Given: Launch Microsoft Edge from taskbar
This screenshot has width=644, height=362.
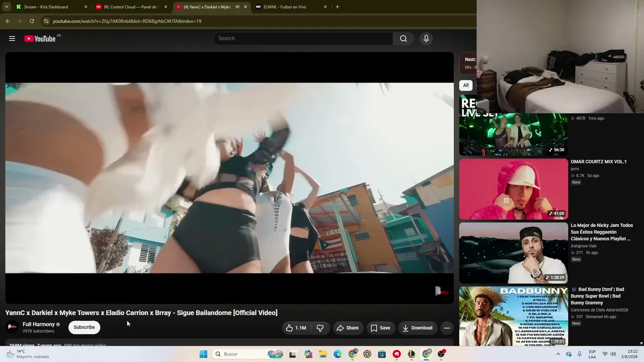Looking at the screenshot, I should 338,354.
